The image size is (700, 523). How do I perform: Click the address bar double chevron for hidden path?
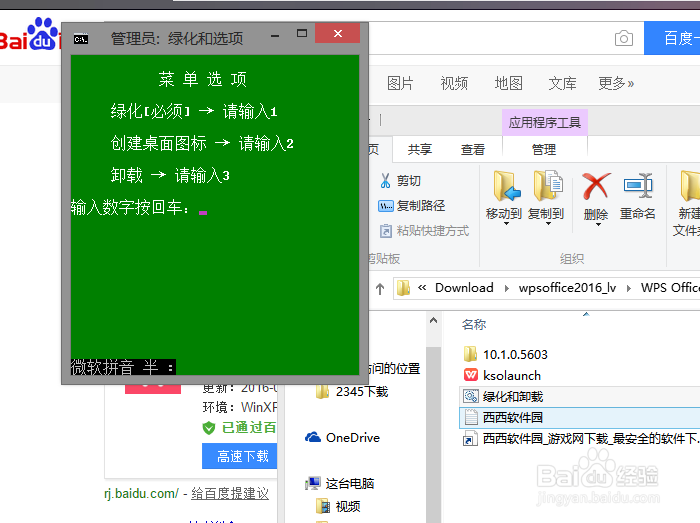[x=422, y=288]
